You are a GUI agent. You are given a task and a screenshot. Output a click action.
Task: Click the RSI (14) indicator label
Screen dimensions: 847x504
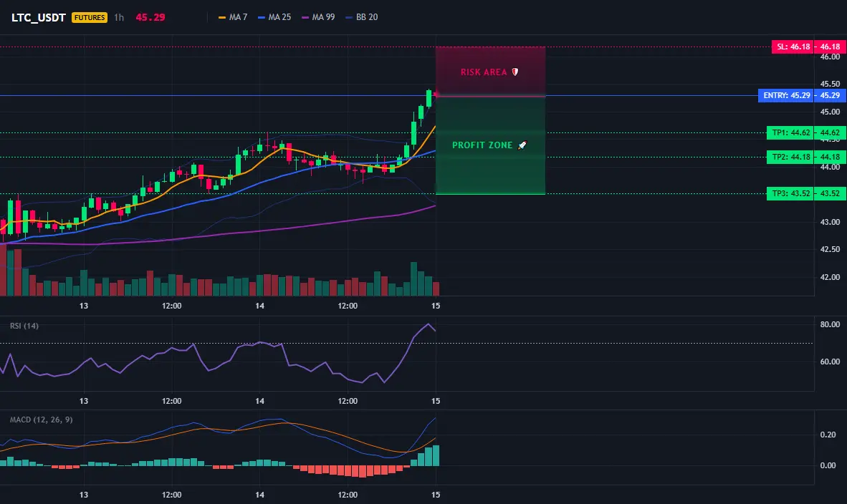click(x=24, y=326)
